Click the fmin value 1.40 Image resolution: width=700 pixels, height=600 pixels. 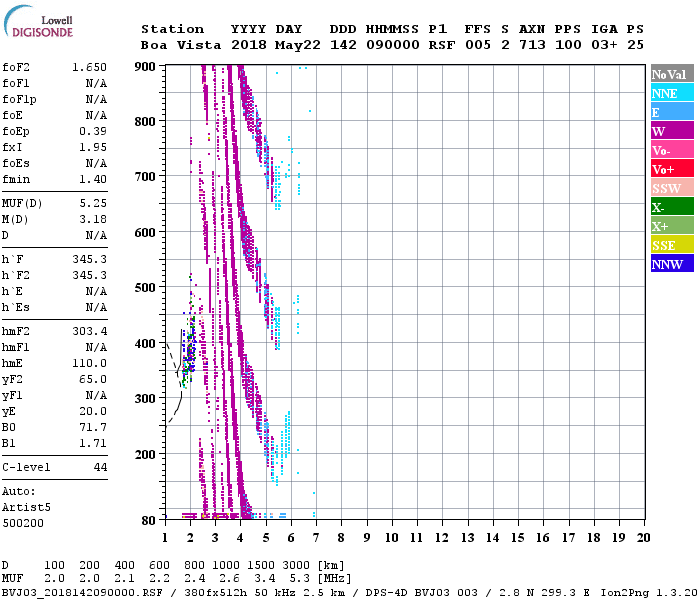tap(93, 179)
